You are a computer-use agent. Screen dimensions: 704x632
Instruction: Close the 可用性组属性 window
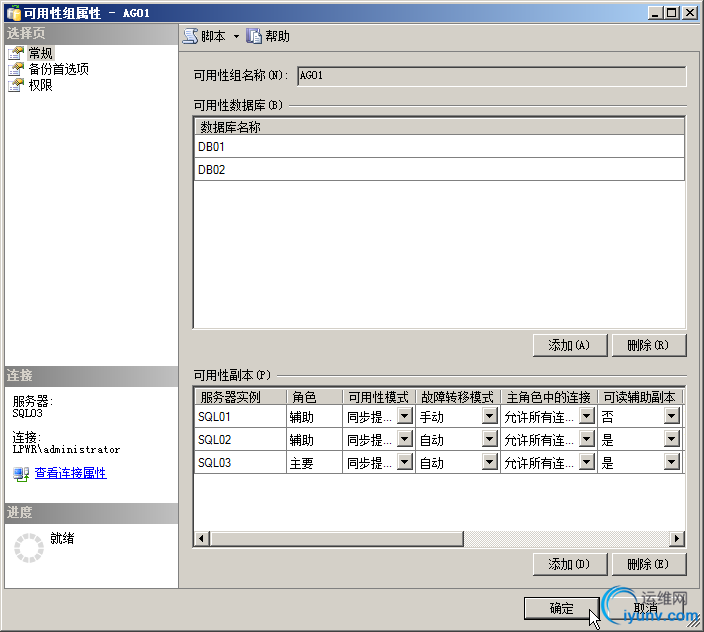[690, 13]
